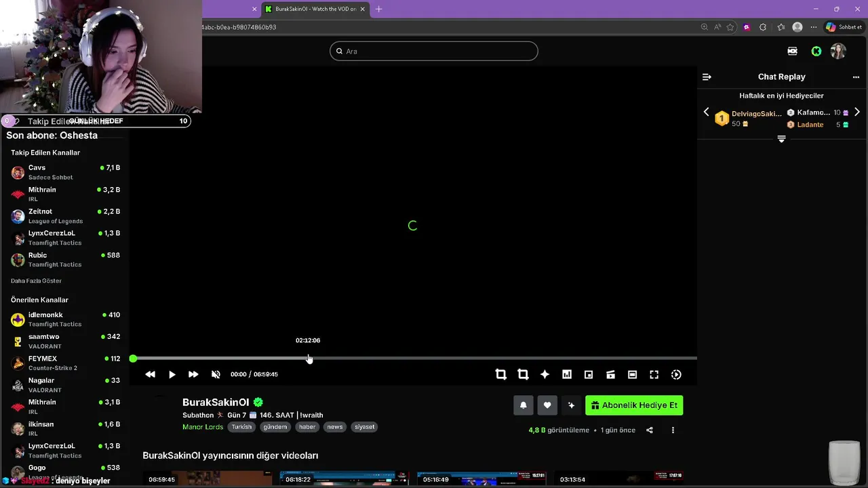Screen dimensions: 868x488
Task: Select the gündem tag
Action: (x=275, y=427)
